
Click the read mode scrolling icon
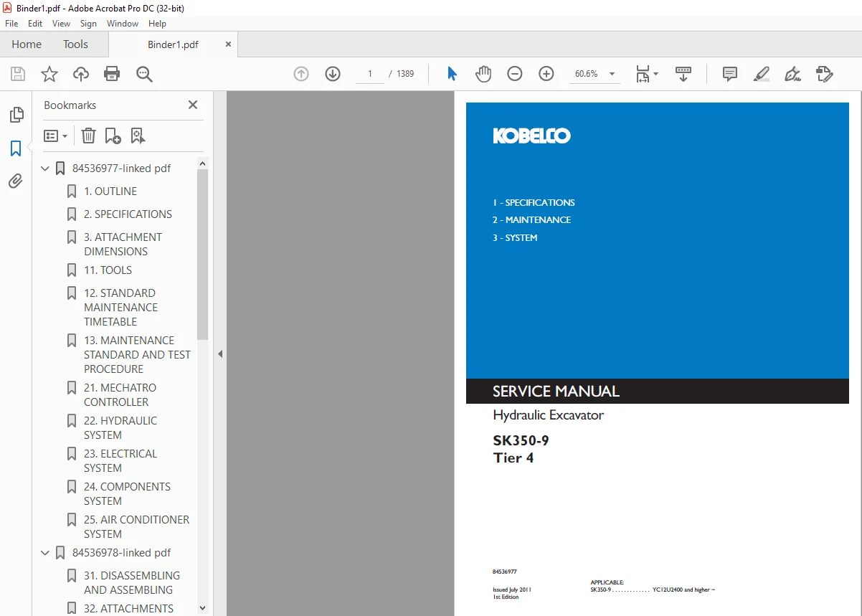point(683,74)
